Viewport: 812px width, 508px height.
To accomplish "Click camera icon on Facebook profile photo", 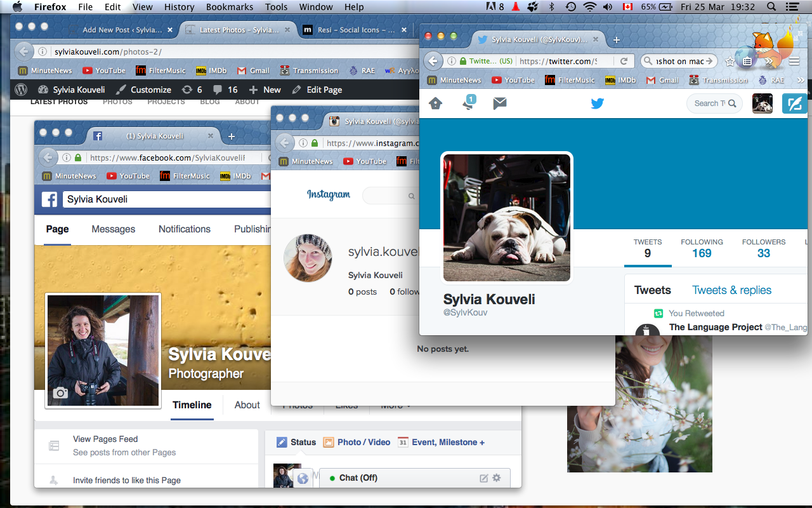I will click(60, 393).
